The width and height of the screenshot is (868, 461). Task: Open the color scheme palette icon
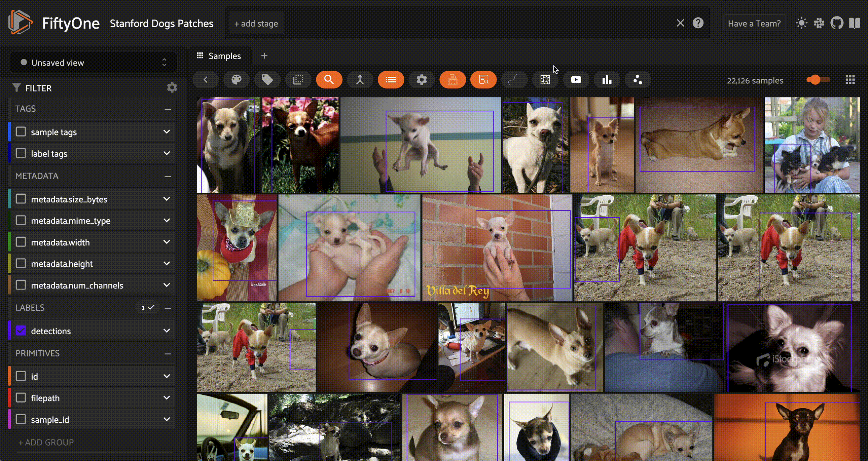click(237, 80)
